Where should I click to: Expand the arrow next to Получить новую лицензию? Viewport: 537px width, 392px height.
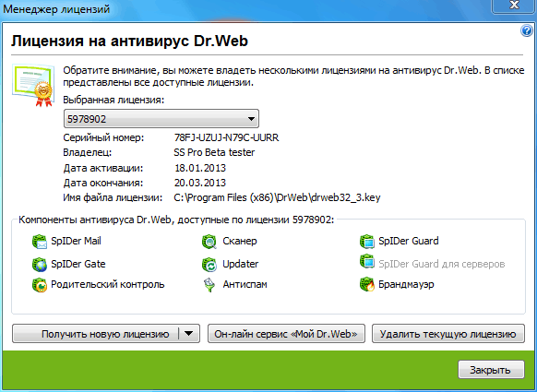point(189,334)
